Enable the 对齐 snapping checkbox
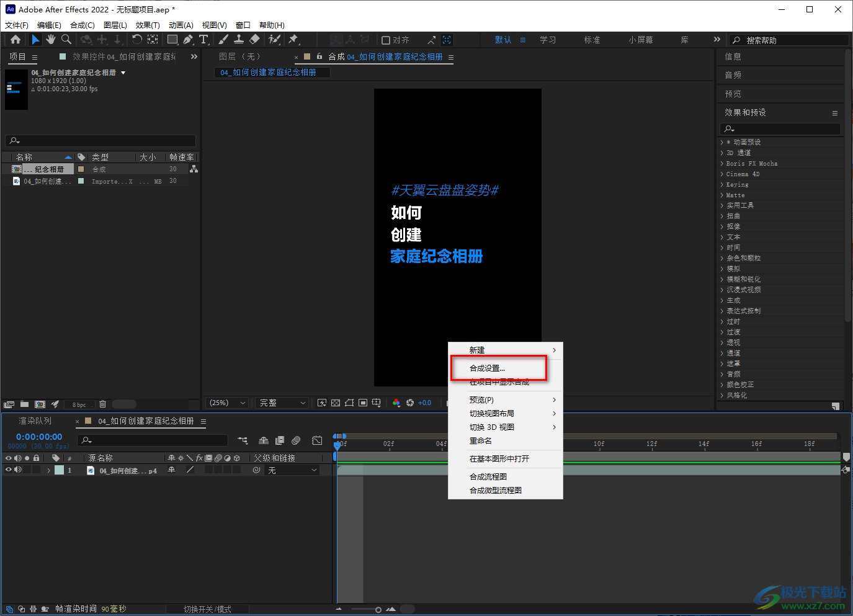The image size is (853, 616). (x=386, y=40)
